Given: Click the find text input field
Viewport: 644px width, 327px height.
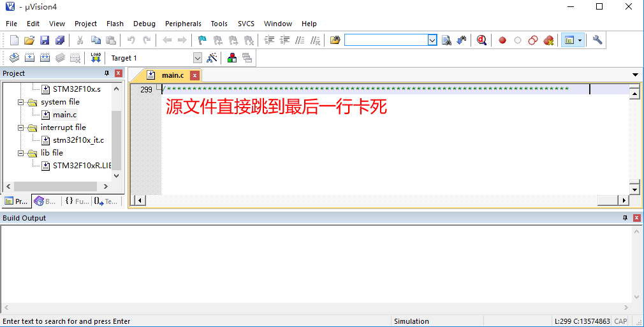Looking at the screenshot, I should (386, 40).
